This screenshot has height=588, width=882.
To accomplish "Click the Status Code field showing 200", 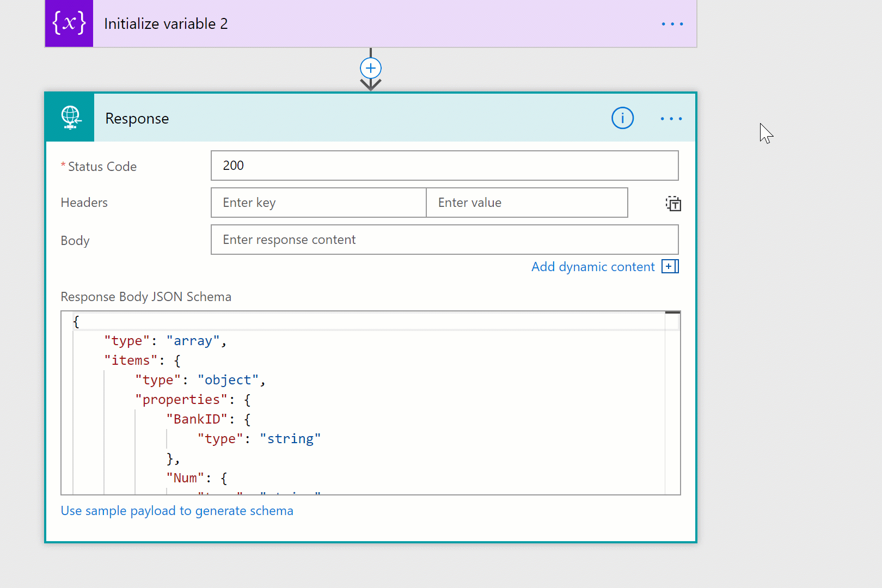I will [x=444, y=166].
